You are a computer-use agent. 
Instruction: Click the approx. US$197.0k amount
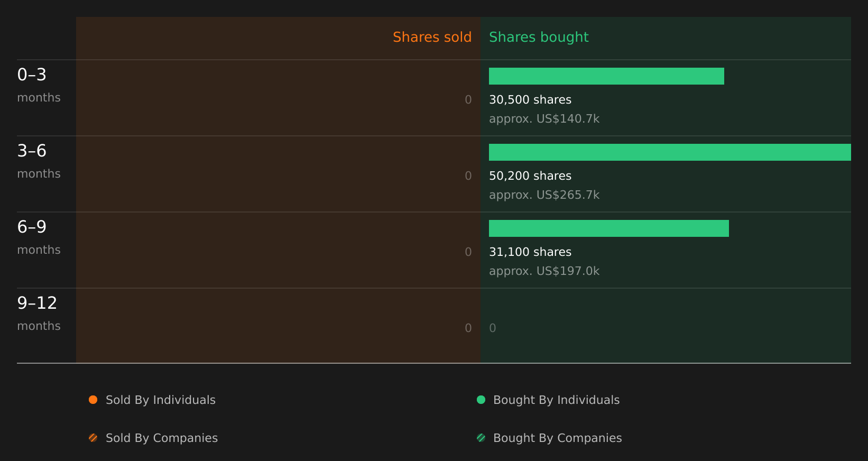pos(544,271)
